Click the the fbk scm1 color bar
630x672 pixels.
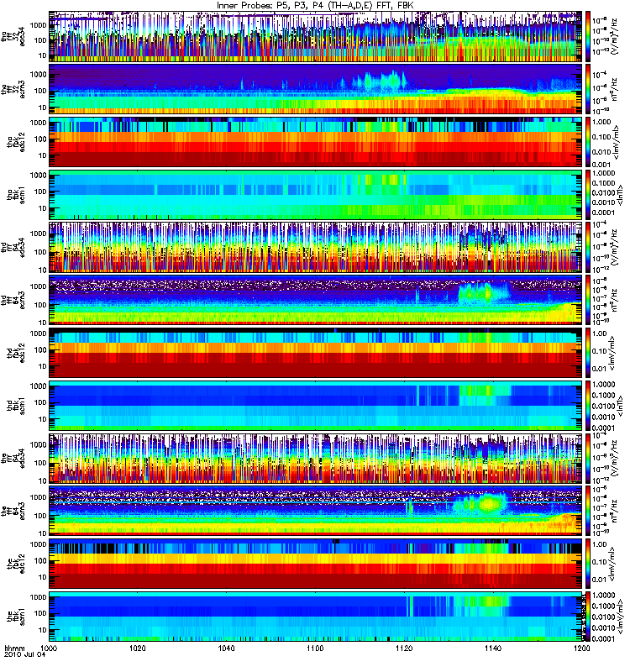(x=588, y=617)
